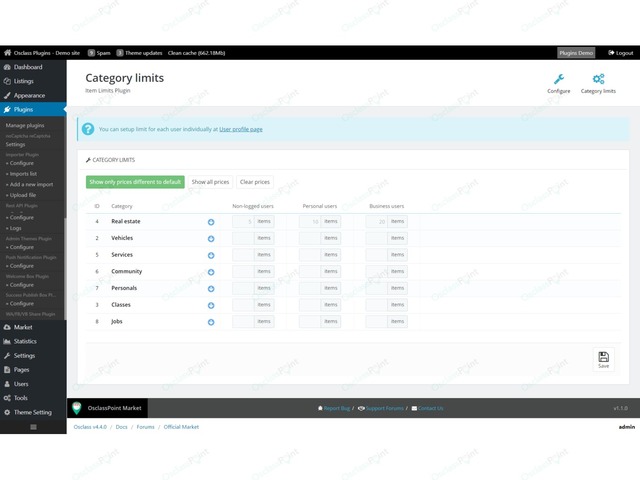Expand the Real estate category plus icon
Image resolution: width=640 pixels, height=480 pixels.
coord(211,222)
